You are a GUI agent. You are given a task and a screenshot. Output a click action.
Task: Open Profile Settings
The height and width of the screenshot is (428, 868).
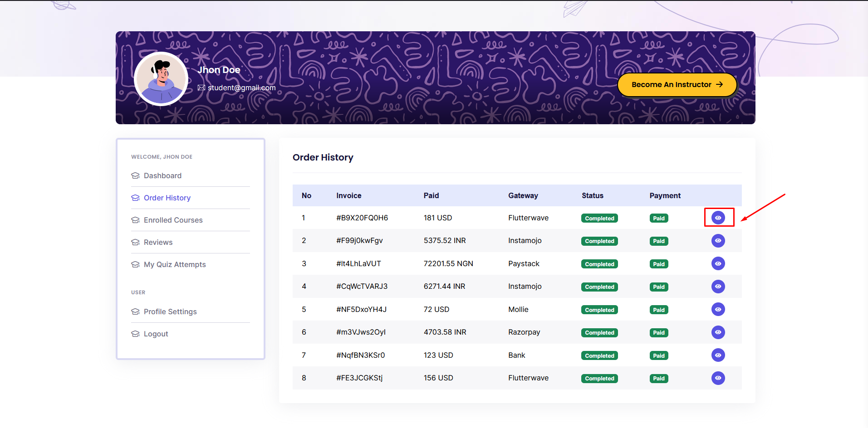point(170,311)
